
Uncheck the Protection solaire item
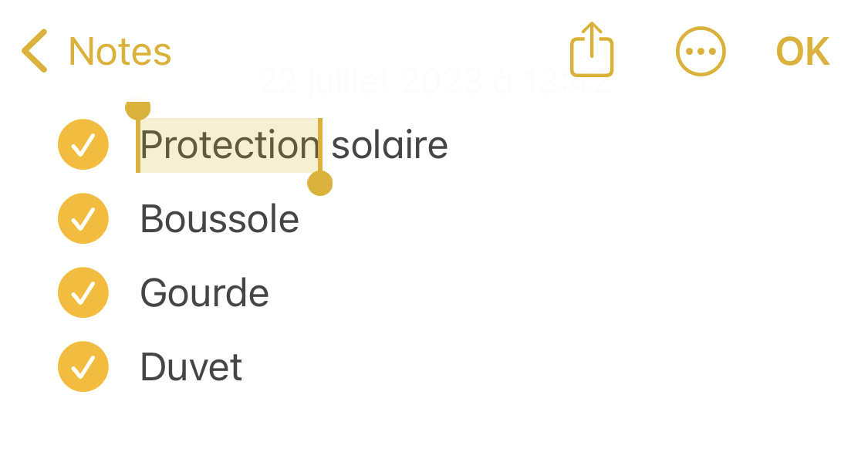click(83, 144)
